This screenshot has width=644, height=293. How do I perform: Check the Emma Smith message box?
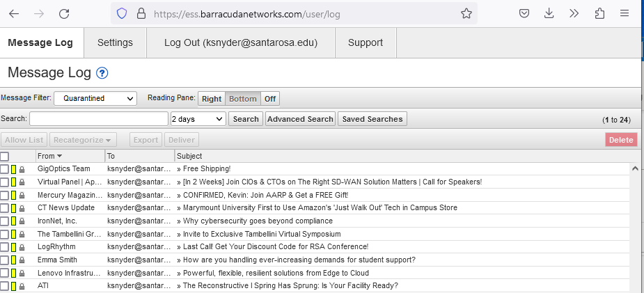pos(4,260)
